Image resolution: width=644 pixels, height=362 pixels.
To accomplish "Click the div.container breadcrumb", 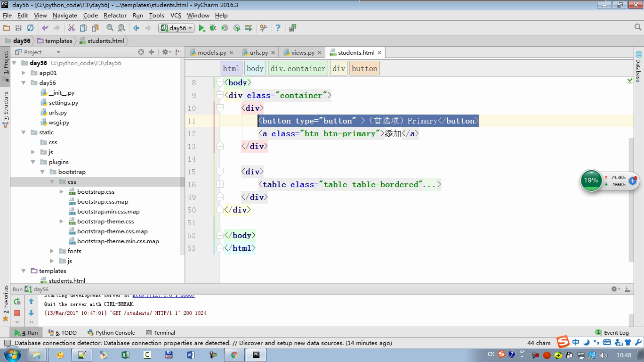I will [x=298, y=69].
